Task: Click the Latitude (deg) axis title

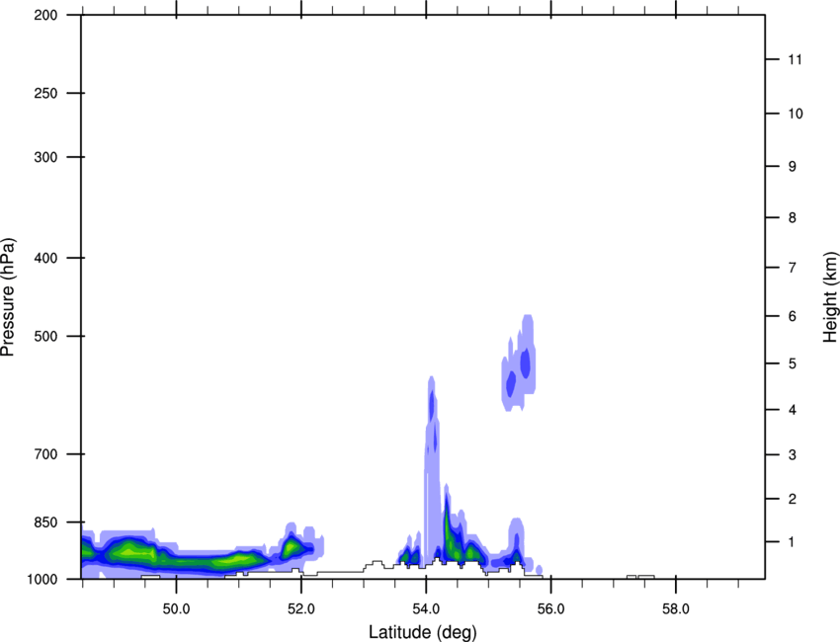Action: [x=422, y=632]
